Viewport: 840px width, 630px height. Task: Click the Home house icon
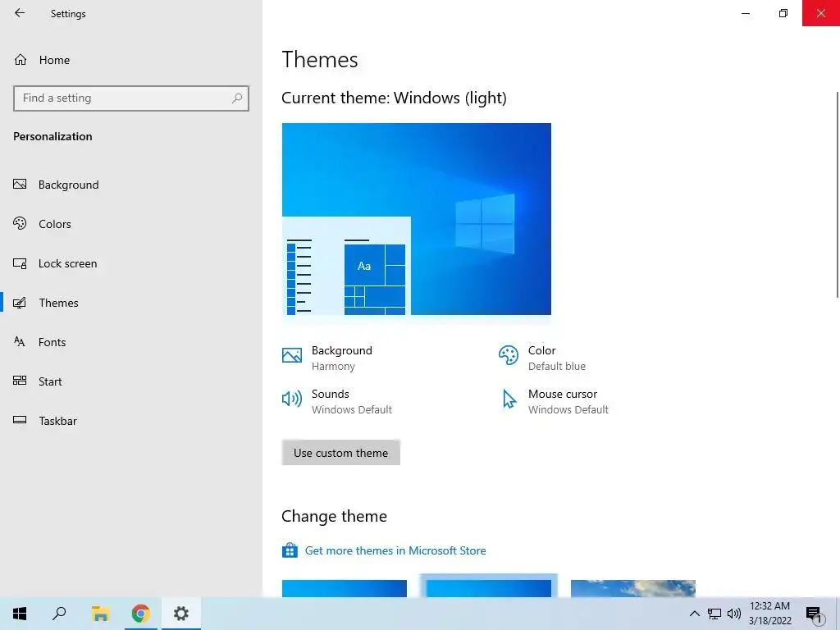21,59
